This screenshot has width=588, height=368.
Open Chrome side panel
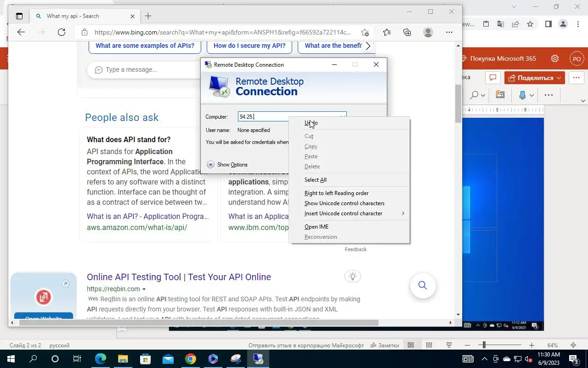tap(548, 24)
